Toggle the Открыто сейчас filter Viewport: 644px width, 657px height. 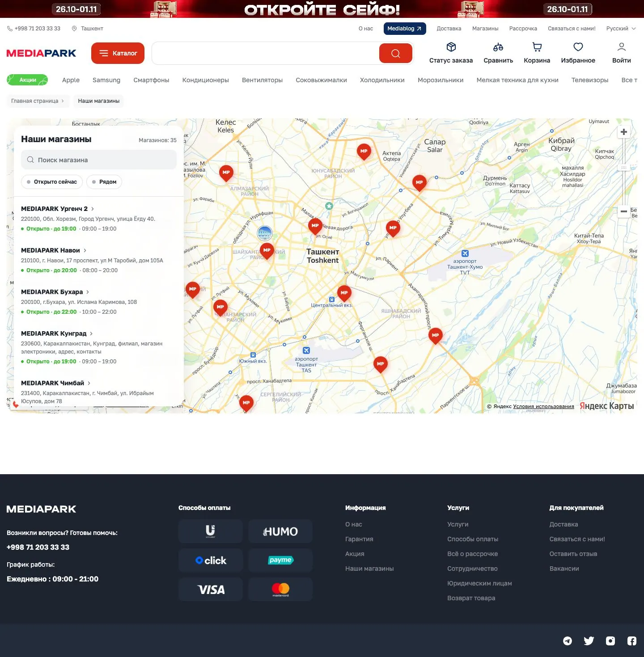click(x=52, y=182)
